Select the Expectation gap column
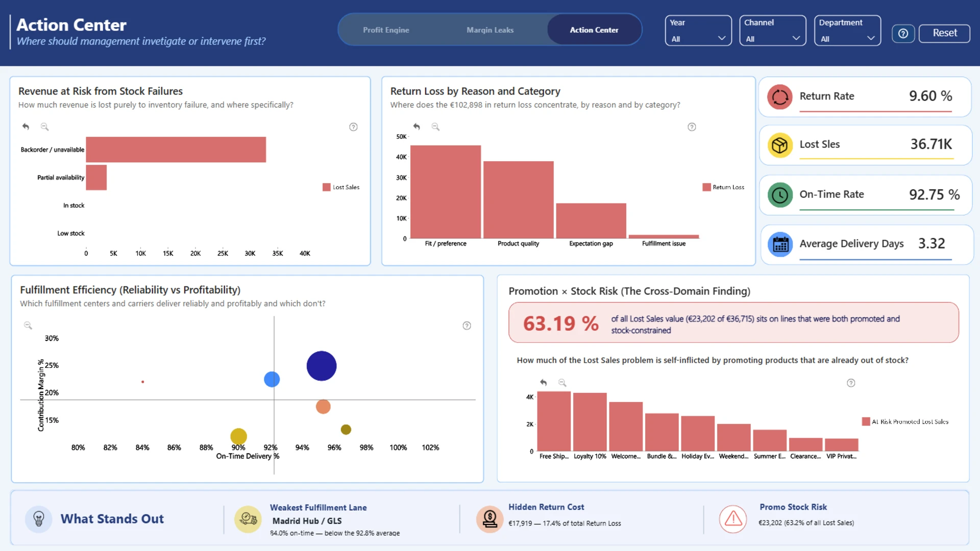Viewport: 980px width, 551px height. click(591, 221)
